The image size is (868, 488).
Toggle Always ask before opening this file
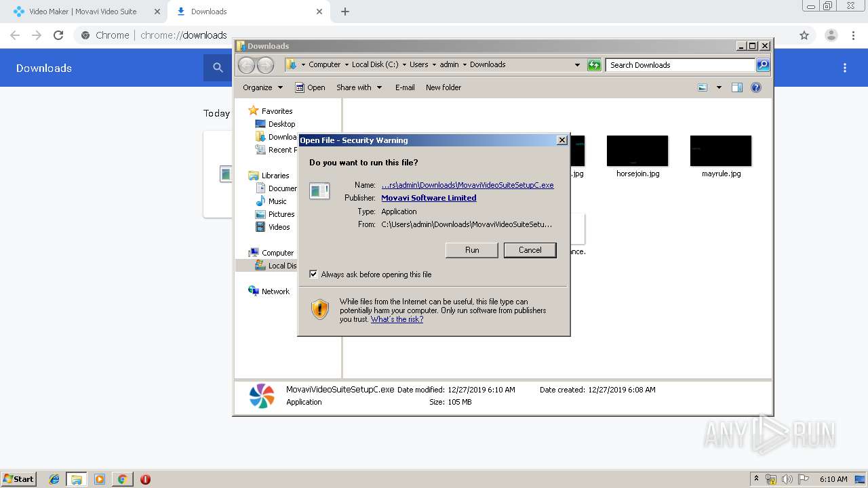coord(313,274)
